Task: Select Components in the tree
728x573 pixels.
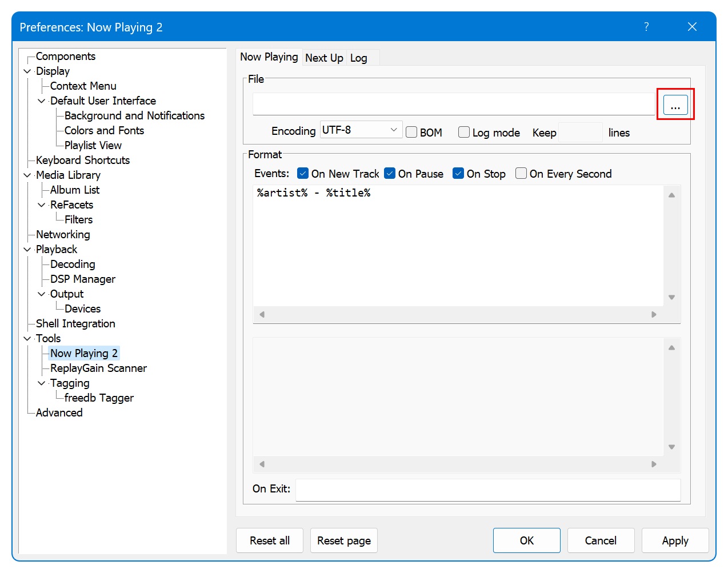Action: click(x=66, y=56)
